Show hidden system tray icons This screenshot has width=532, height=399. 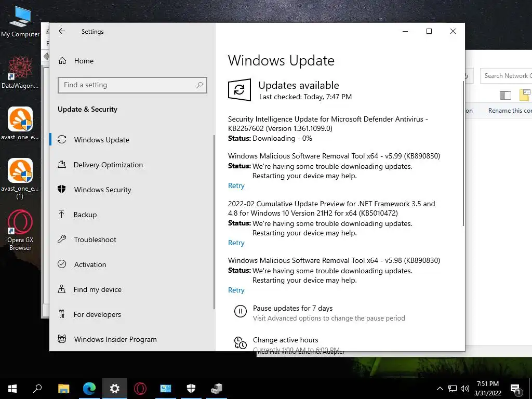pos(440,389)
